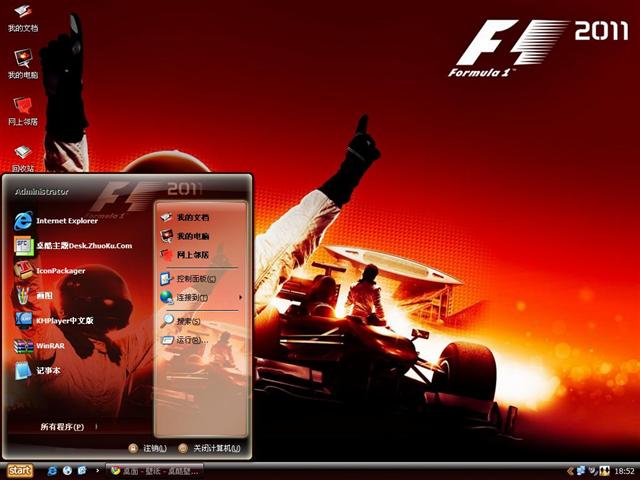Viewport: 640px width, 480px height.
Task: Open 记事本 notepad in Start menu
Action: (x=37, y=371)
